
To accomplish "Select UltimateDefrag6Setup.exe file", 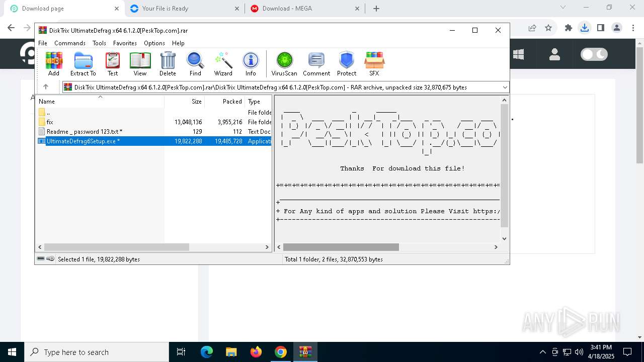I will point(154,141).
